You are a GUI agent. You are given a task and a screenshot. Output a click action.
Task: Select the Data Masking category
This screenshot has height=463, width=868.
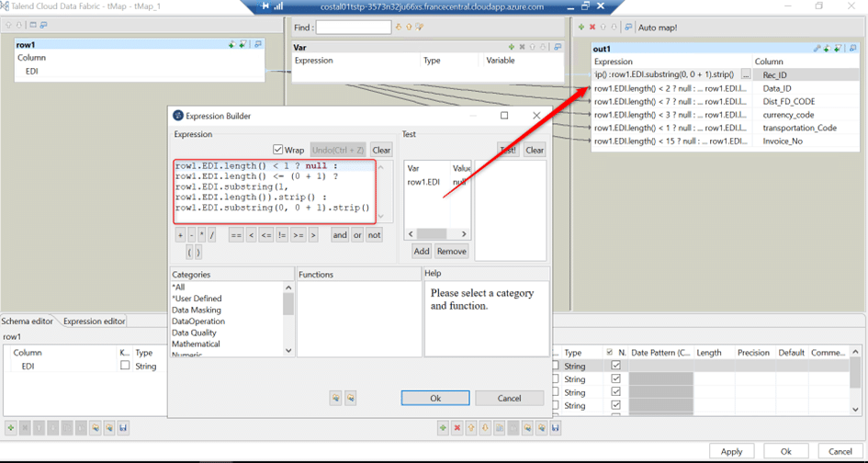pos(196,311)
